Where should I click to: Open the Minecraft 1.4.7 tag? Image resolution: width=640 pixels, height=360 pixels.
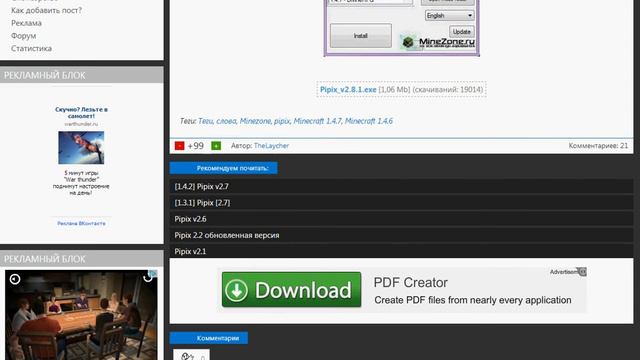tap(317, 121)
